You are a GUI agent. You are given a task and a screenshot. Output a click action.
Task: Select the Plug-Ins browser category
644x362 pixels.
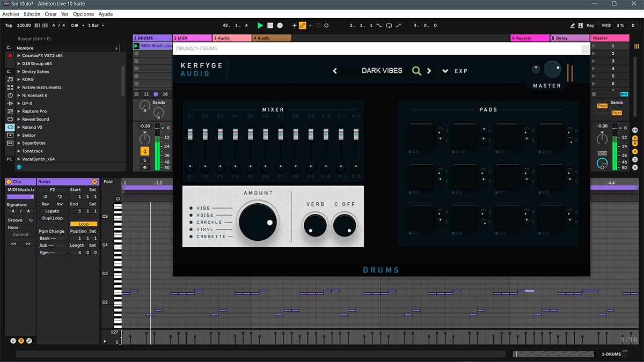[x=10, y=127]
